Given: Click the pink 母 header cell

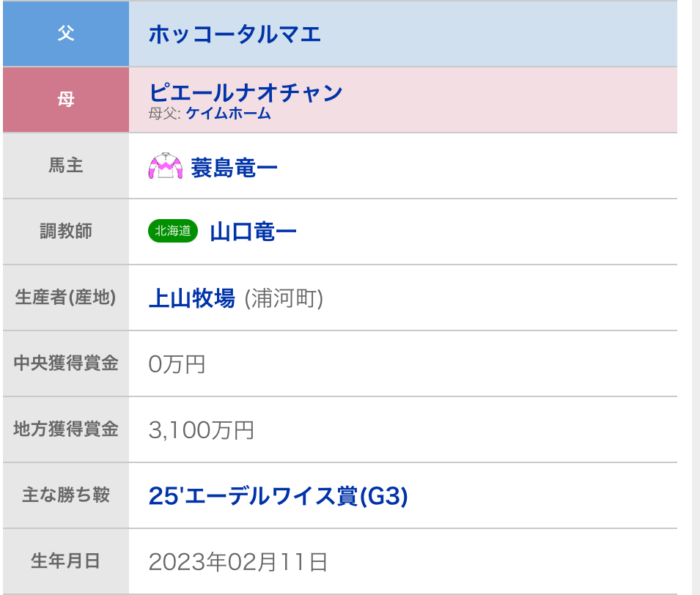Looking at the screenshot, I should 66,100.
